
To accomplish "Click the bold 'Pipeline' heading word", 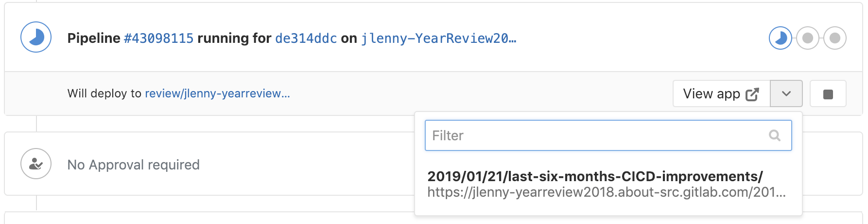I will click(x=94, y=38).
